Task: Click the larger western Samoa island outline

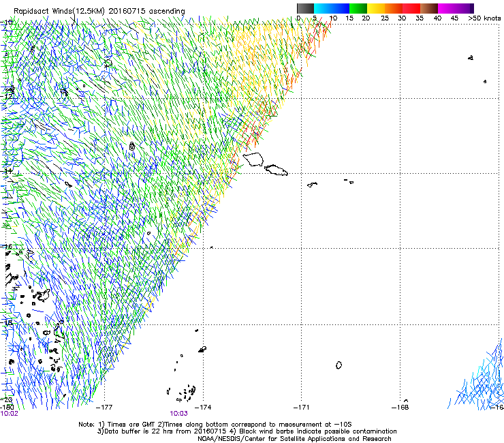Action: click(253, 159)
